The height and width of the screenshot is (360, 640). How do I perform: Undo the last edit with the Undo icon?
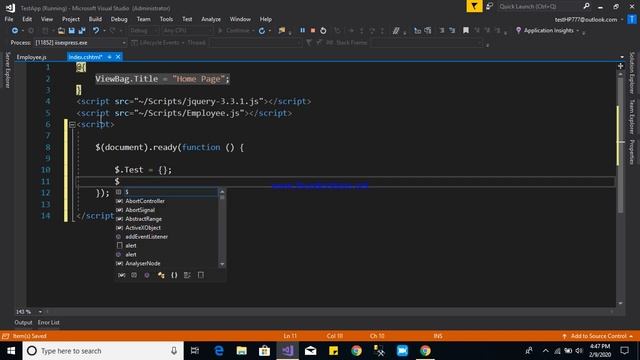pyautogui.click(x=96, y=31)
